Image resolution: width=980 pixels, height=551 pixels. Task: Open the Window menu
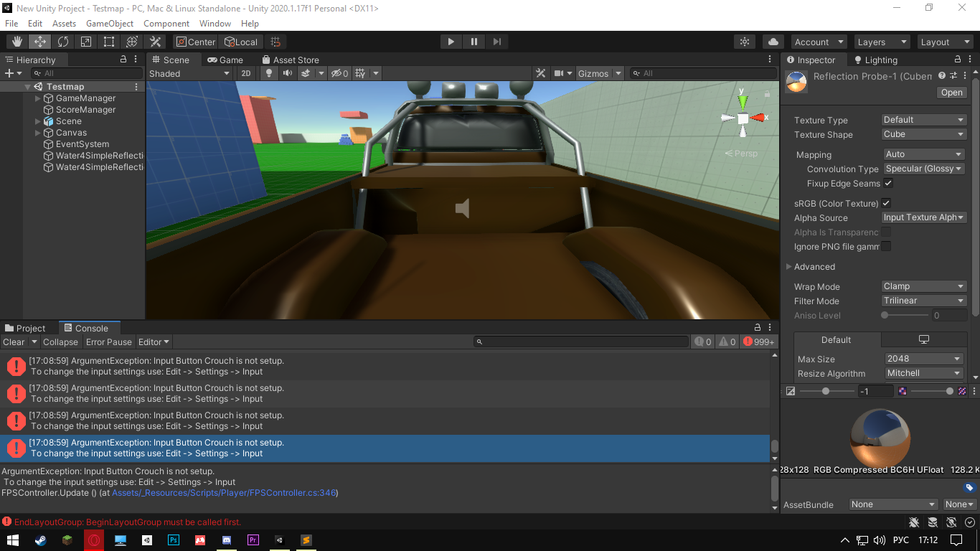[215, 24]
